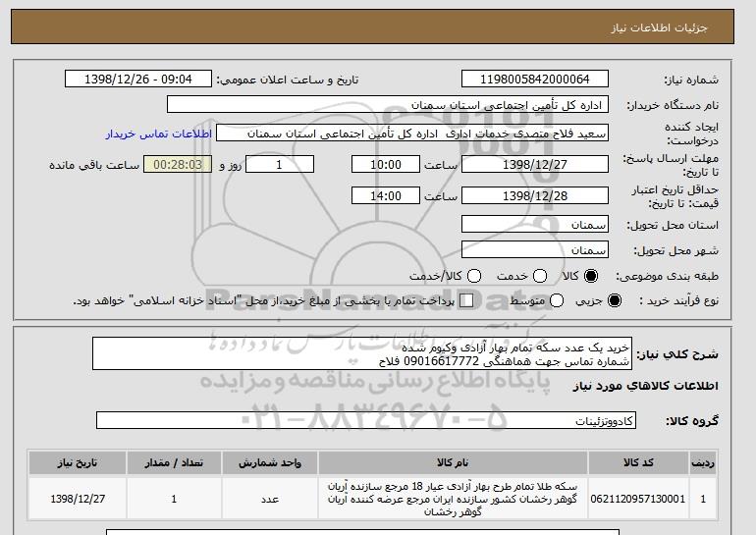The image size is (756, 535).
Task: Click the delivery province field سمنان
Action: 535,224
